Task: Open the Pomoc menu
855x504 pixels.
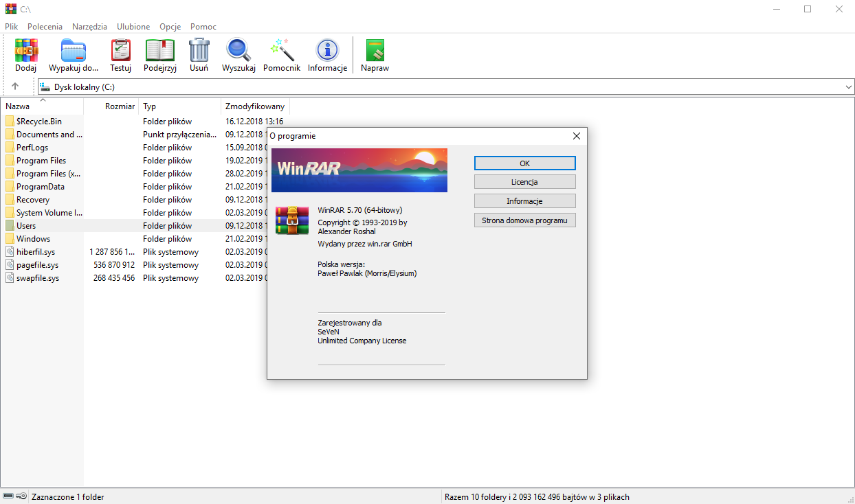Action: coord(203,27)
